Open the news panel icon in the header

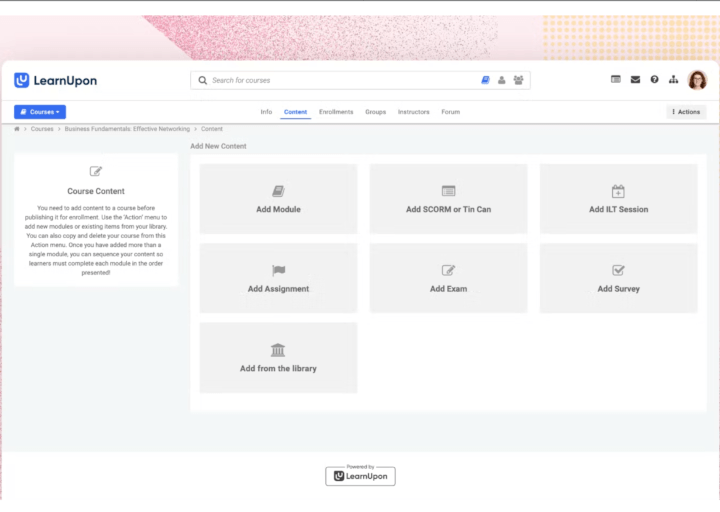pos(616,79)
